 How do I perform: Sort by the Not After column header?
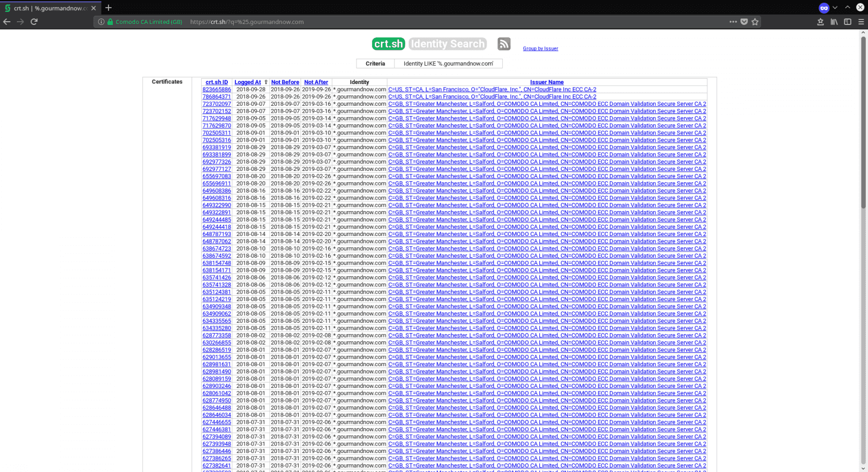[316, 82]
